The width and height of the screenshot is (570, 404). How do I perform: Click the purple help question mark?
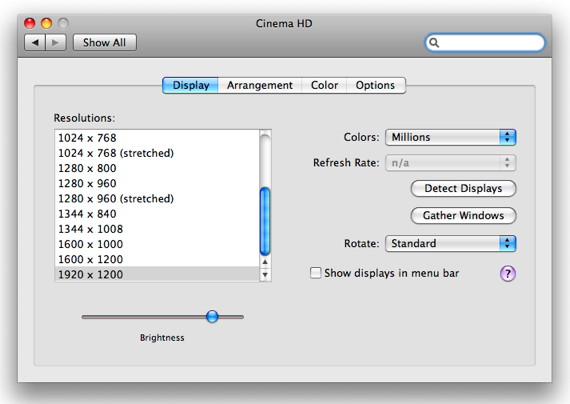(507, 273)
